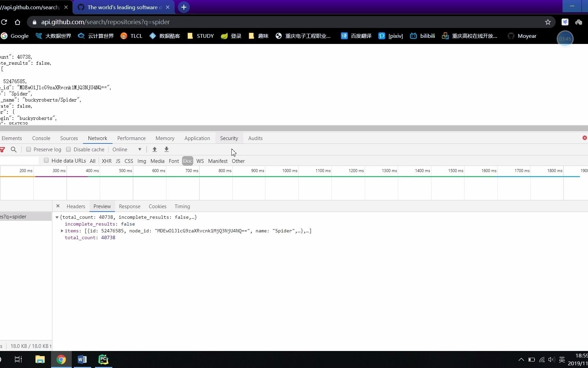Enable the Preserve log checkbox

coord(29,149)
